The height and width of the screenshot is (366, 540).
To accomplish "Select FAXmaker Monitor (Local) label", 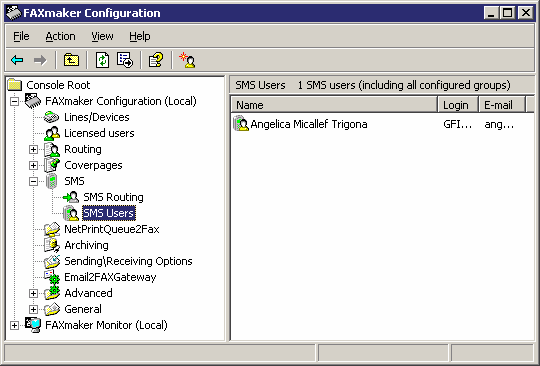I will [106, 325].
